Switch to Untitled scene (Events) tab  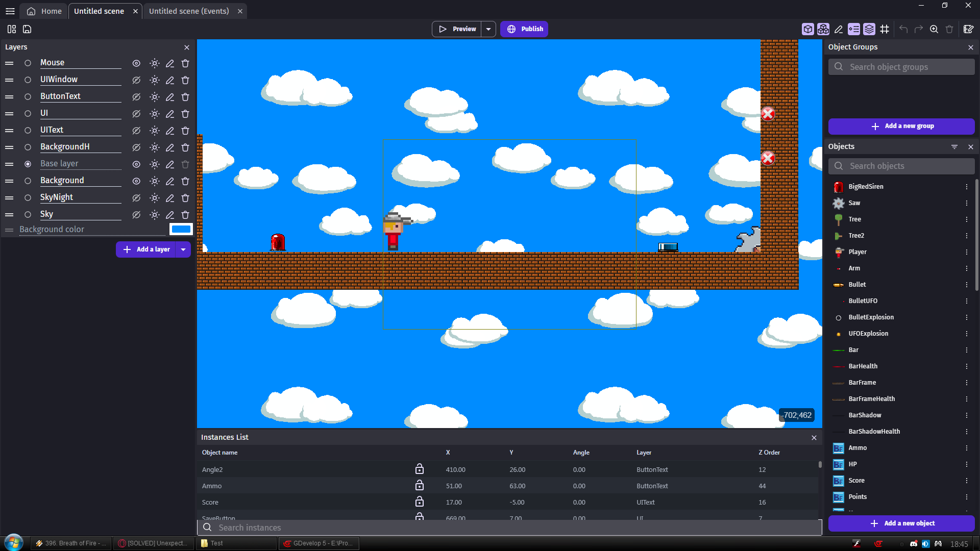click(189, 11)
